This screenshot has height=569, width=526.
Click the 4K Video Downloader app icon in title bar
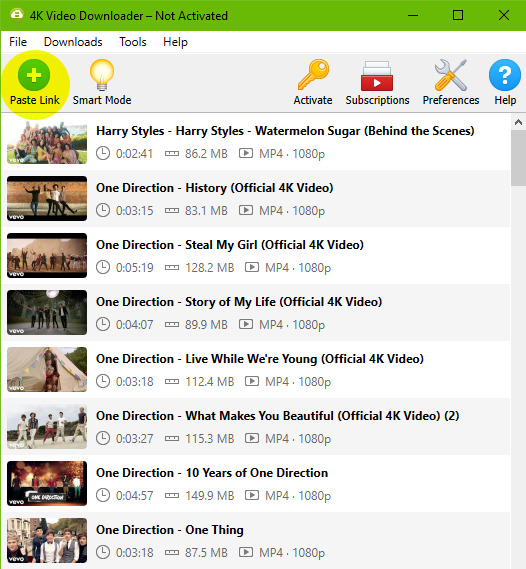click(17, 15)
